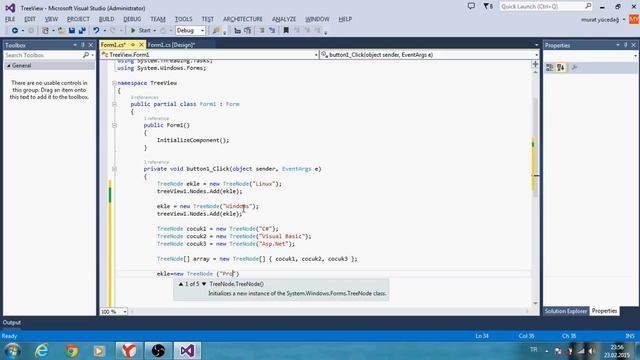
Task: Open Internet Explorer from the taskbar
Action: click(42, 351)
